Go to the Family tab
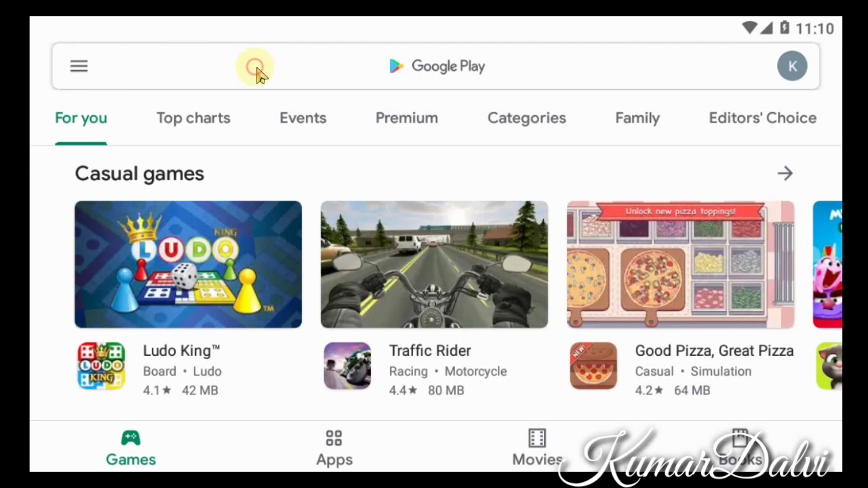 pos(637,118)
